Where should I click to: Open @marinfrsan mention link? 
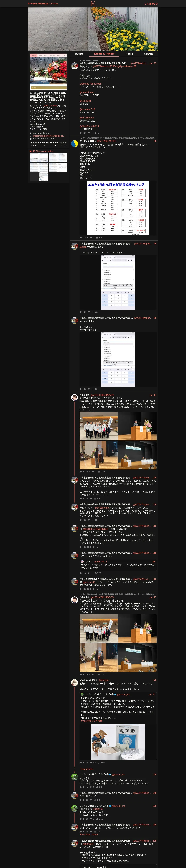tap(86, 92)
